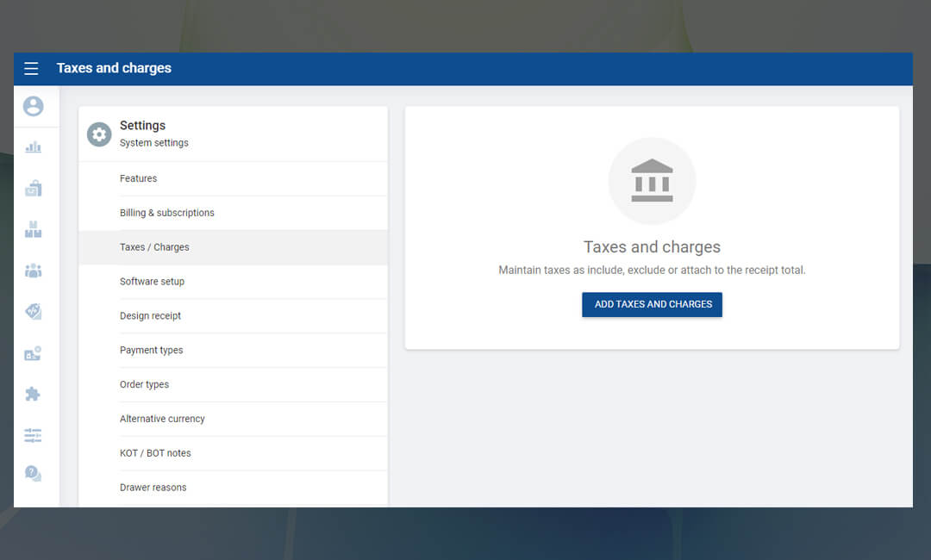Open the hamburger menu in header
Viewport: 931px width, 560px height.
point(31,69)
